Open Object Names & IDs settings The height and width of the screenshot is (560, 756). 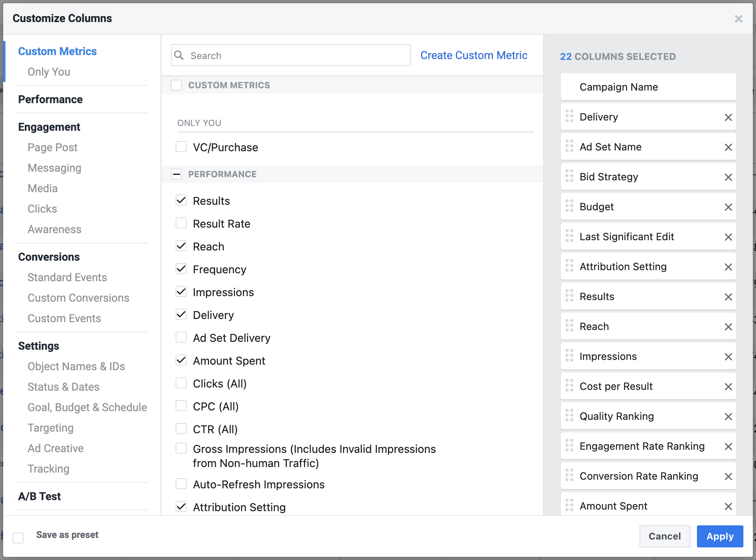click(76, 366)
